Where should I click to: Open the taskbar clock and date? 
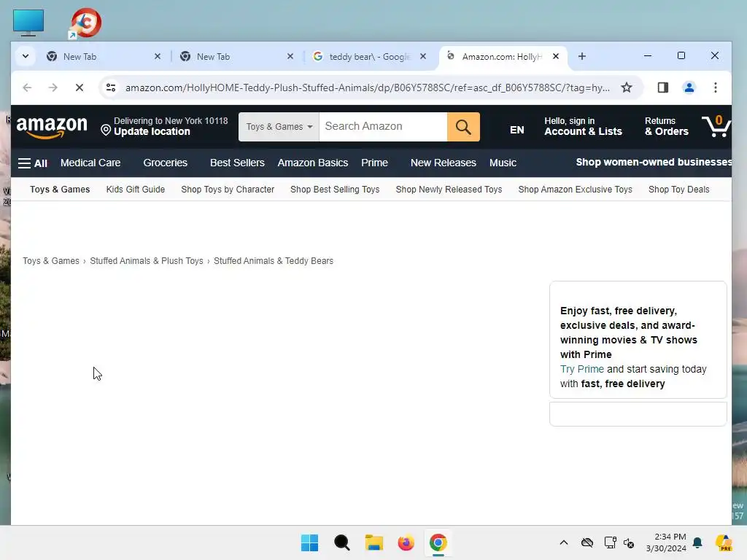pyautogui.click(x=666, y=542)
